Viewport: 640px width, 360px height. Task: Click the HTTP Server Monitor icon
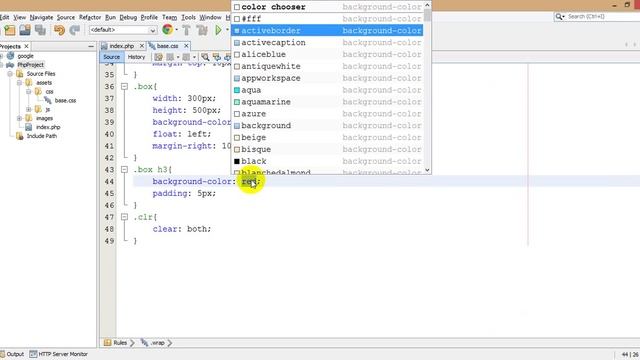tap(33, 354)
